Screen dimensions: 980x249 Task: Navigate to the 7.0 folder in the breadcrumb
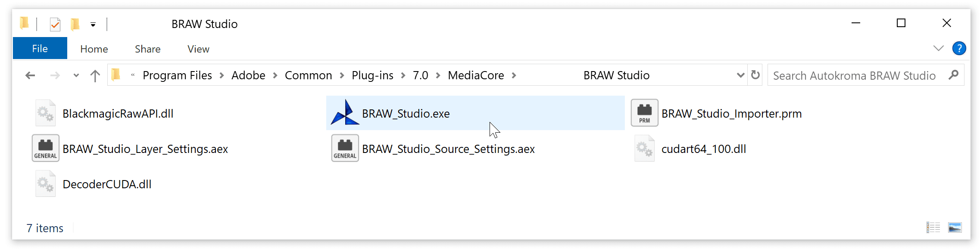pyautogui.click(x=420, y=75)
